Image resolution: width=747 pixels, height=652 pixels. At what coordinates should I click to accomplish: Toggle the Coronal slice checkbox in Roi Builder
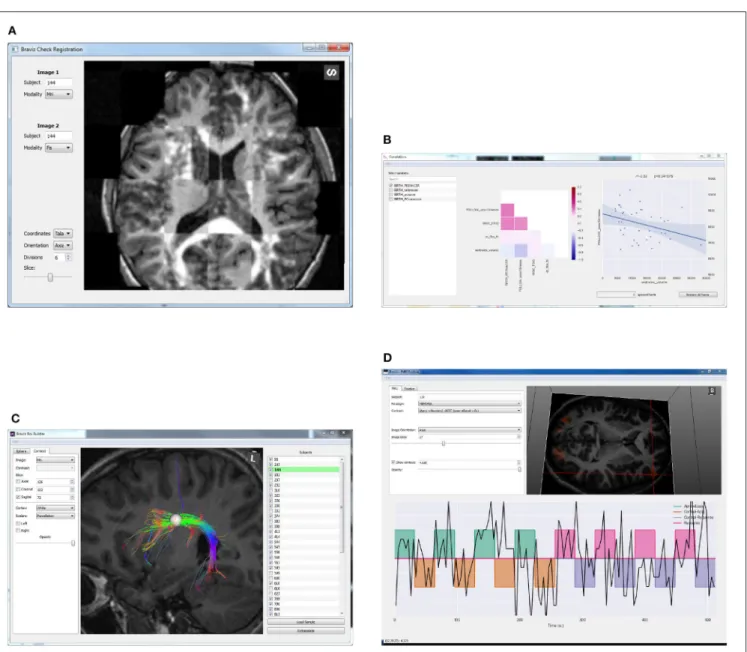(x=19, y=489)
